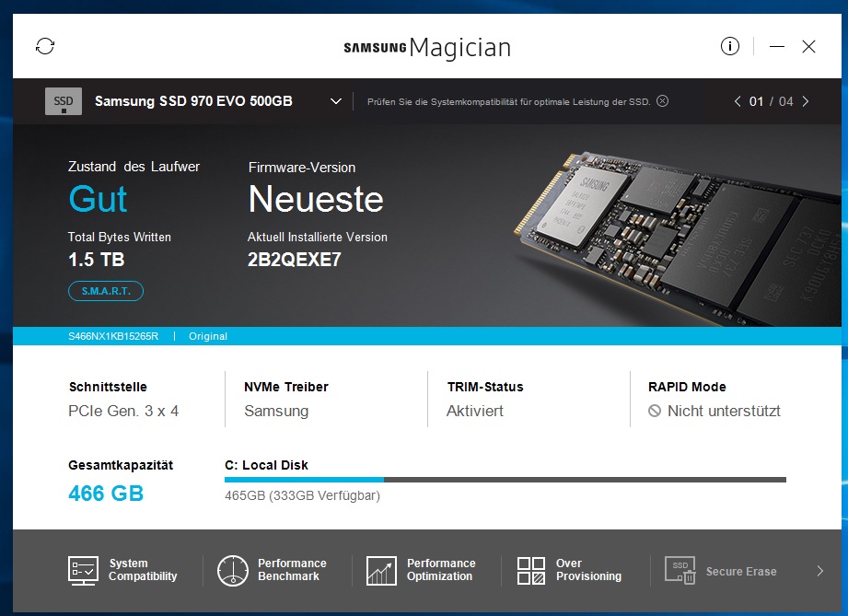Expand the Samsung SSD 970 EVO drive dropdown
The height and width of the screenshot is (616, 848).
336,101
